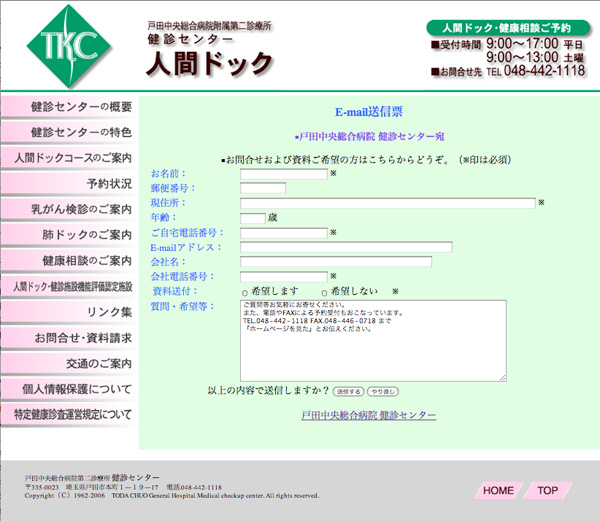
Task: Select the 希望しない radio button
Action: [x=324, y=293]
